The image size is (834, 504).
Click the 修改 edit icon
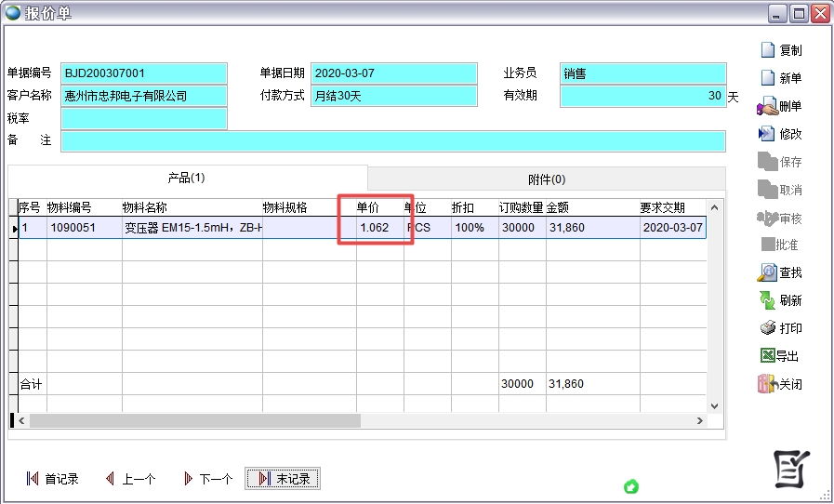(768, 134)
